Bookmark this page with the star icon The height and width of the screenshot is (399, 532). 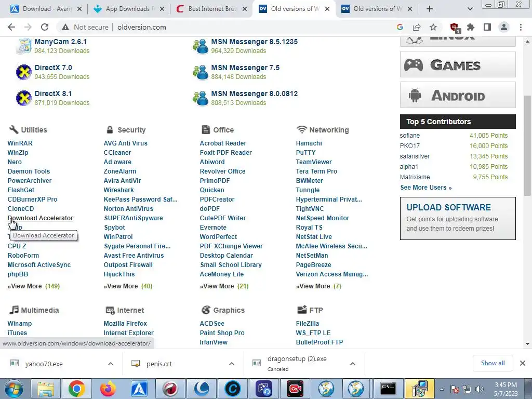(433, 27)
